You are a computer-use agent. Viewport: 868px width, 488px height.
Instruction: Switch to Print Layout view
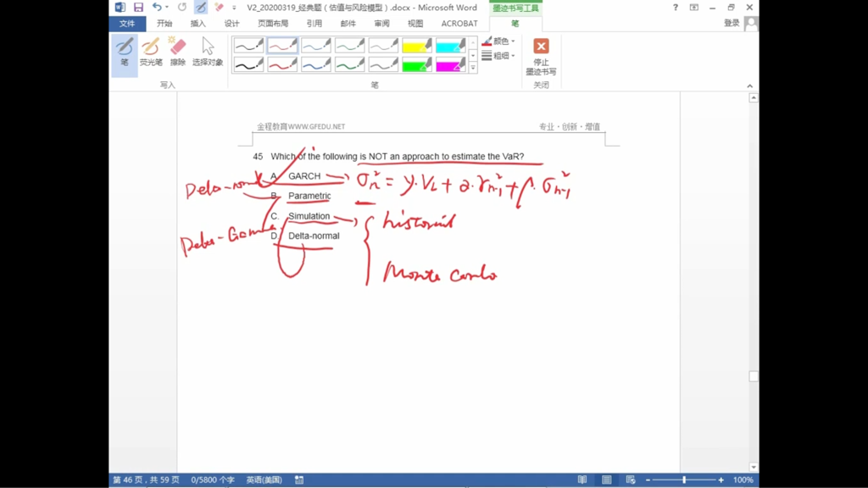point(606,480)
